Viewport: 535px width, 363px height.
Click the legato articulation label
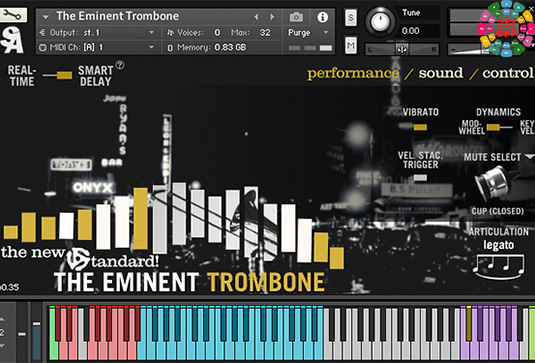coord(498,245)
